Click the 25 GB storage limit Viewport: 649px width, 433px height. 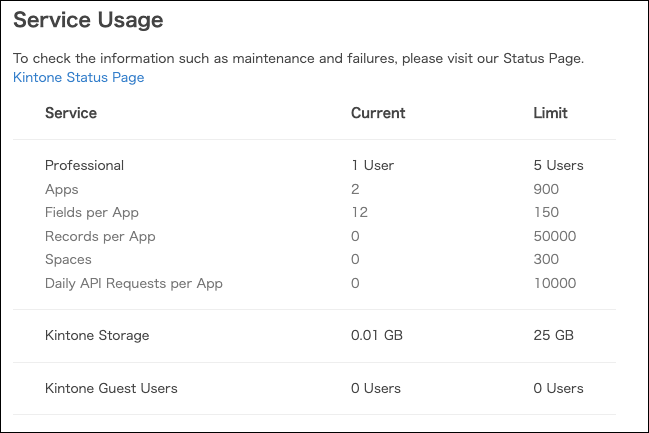554,335
